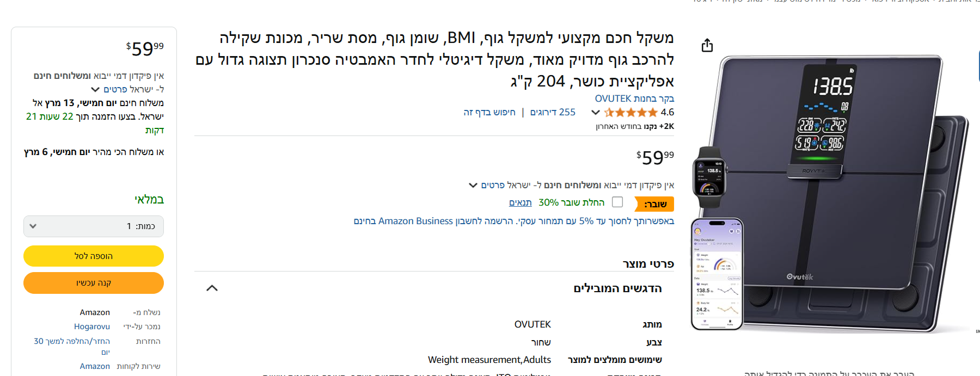Click the חיפוש בדף זה link
This screenshot has height=376, width=980.
click(x=489, y=112)
